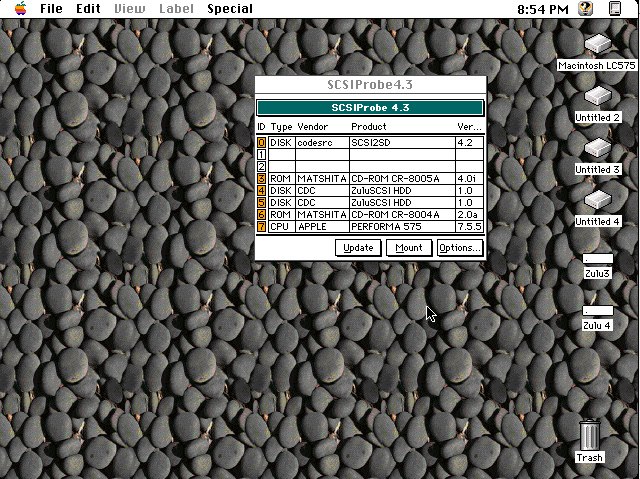Open the Help balloon menu icon
The height and width of the screenshot is (479, 640).
586,9
